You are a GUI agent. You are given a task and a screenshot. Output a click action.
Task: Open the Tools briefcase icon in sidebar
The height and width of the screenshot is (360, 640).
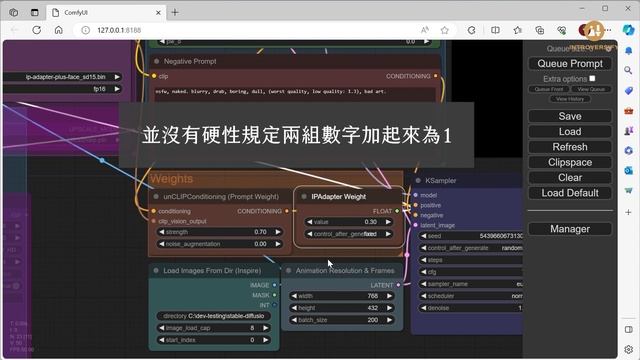click(629, 111)
